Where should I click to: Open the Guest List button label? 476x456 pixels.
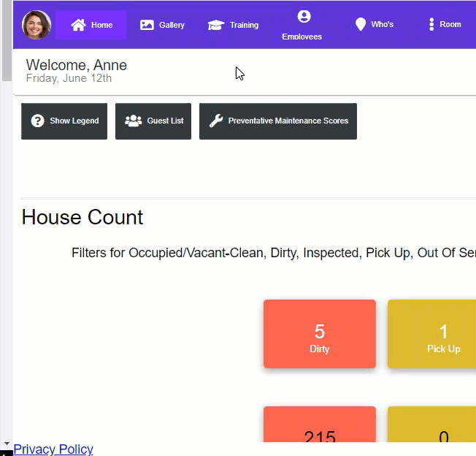tap(165, 121)
